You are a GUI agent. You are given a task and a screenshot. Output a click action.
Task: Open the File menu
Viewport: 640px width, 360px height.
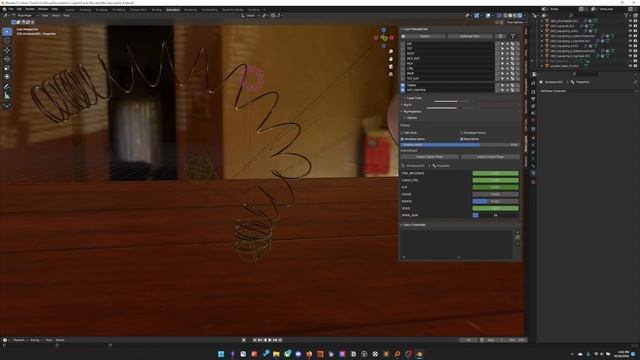click(x=11, y=9)
